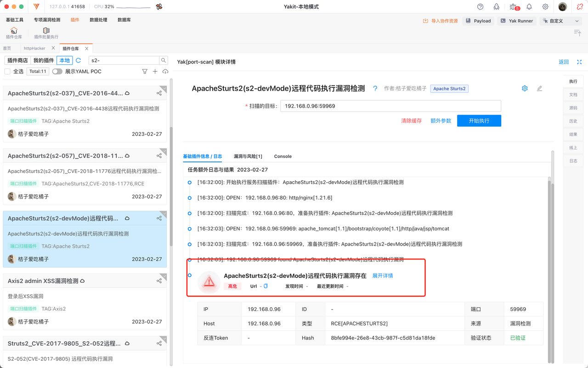
Task: Switch to the 漏洞与风险[1] tab
Action: tap(248, 156)
